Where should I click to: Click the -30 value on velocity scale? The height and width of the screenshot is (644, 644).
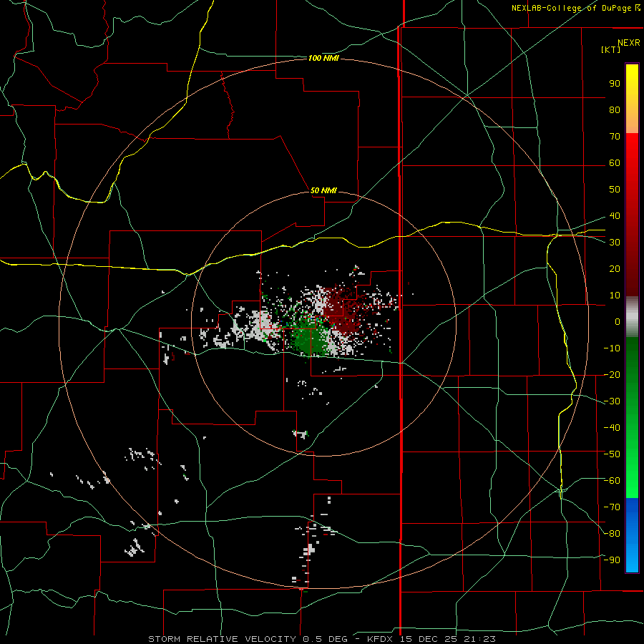tap(612, 401)
